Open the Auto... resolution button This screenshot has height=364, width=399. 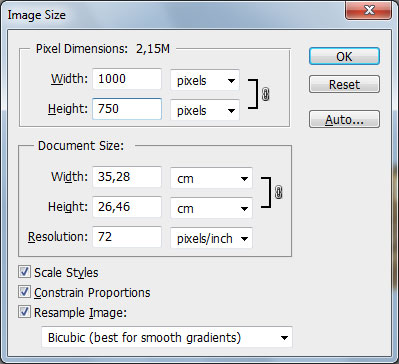[344, 119]
